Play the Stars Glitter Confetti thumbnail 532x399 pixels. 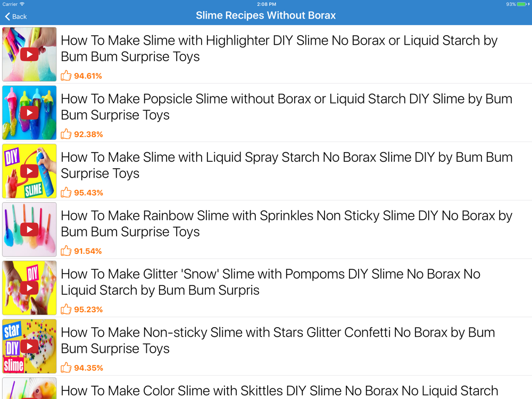click(x=29, y=346)
